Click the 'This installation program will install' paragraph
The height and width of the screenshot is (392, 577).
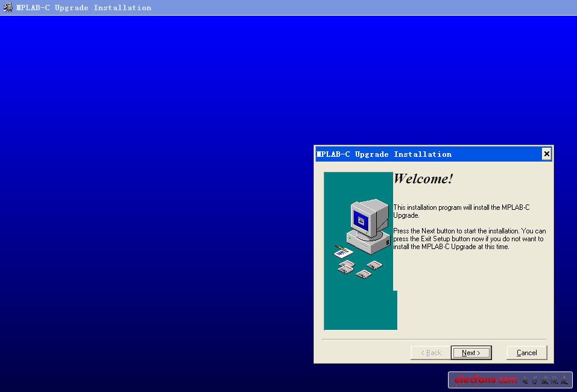pos(461,211)
